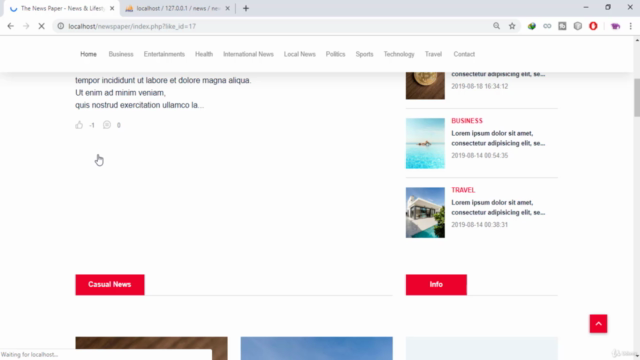
Task: Click the coin article thumbnail
Action: point(425,85)
